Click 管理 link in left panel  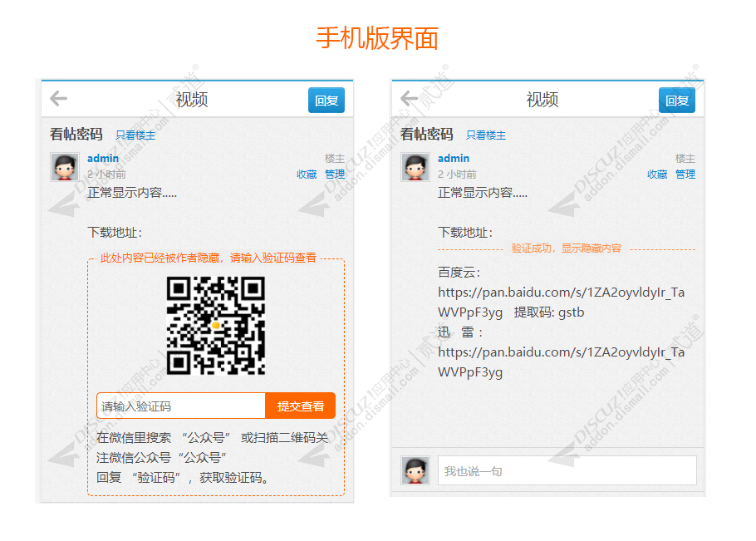(x=335, y=174)
